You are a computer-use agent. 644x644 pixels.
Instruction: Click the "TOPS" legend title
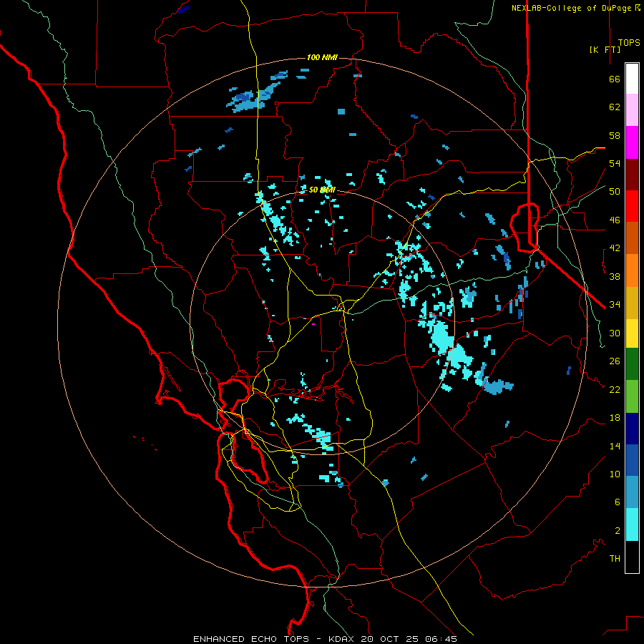[629, 43]
